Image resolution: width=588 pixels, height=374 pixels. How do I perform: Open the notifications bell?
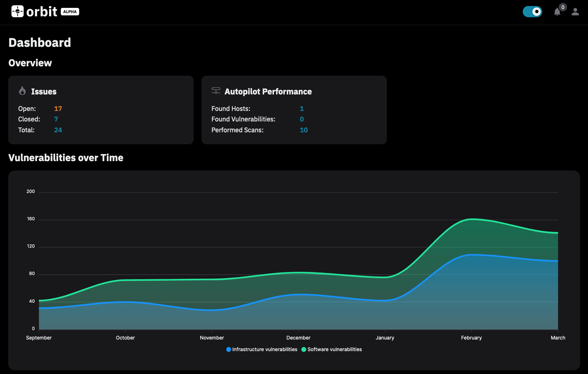tap(557, 12)
